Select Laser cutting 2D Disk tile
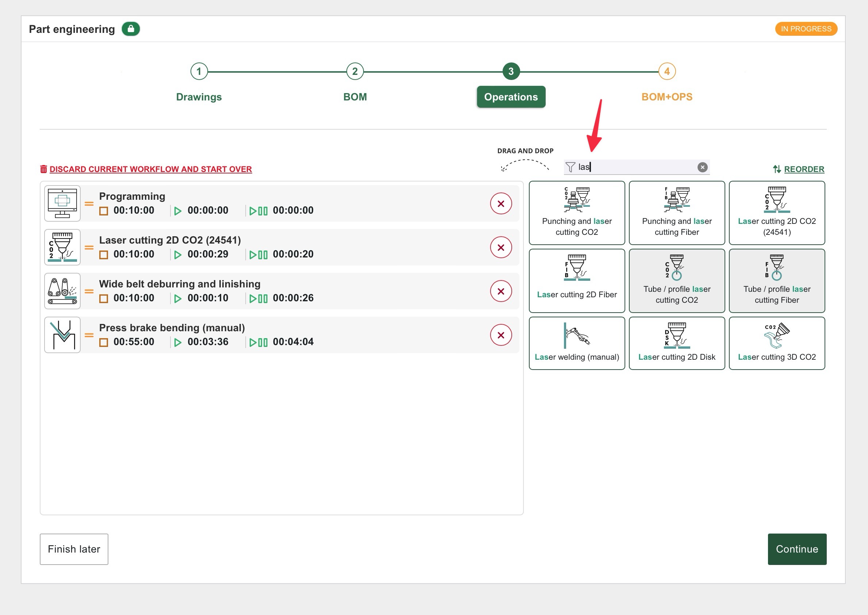The image size is (868, 615). pos(676,343)
